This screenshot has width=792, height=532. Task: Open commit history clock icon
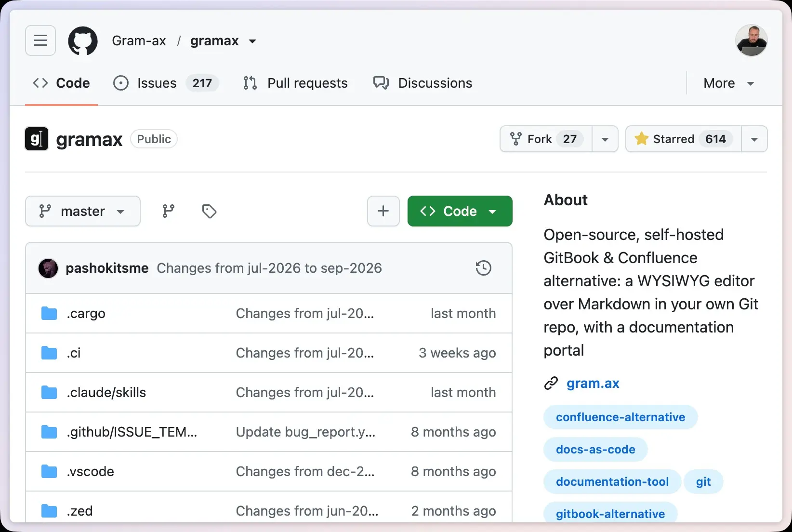tap(483, 268)
